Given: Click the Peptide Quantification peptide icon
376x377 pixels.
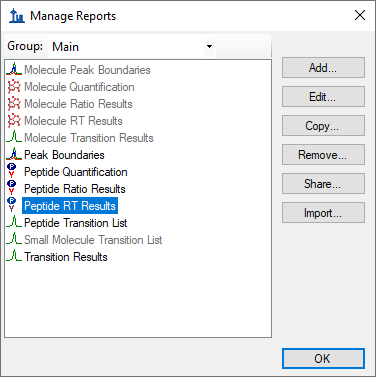Looking at the screenshot, I should (12, 171).
